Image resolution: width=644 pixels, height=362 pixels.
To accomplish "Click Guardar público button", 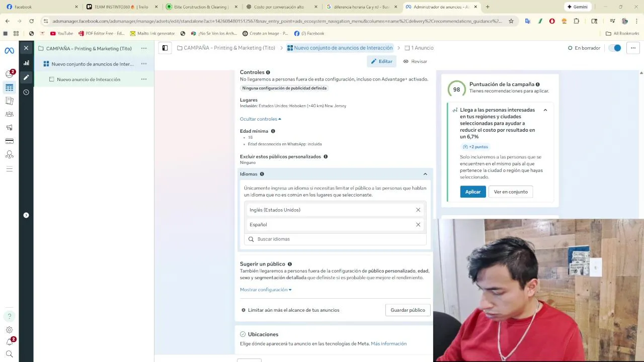I will tap(408, 310).
